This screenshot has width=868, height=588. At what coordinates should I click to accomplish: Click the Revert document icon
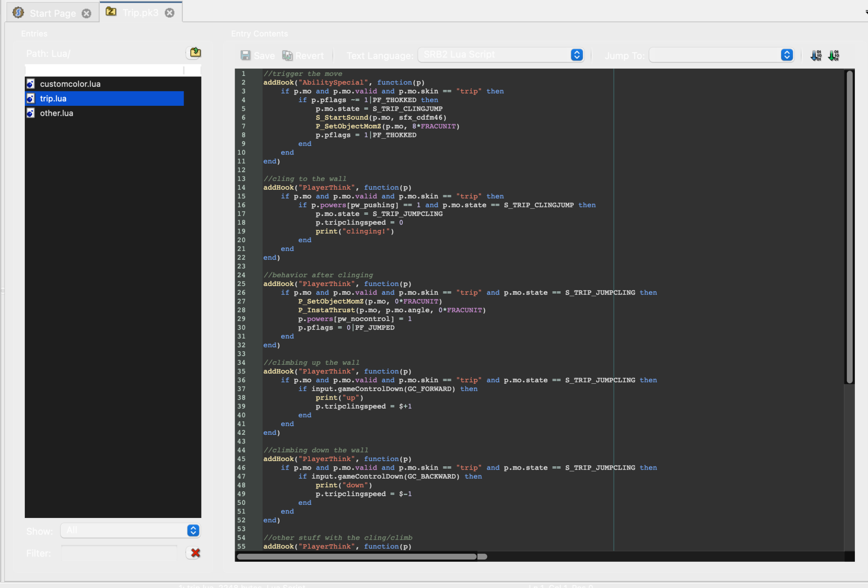coord(287,56)
